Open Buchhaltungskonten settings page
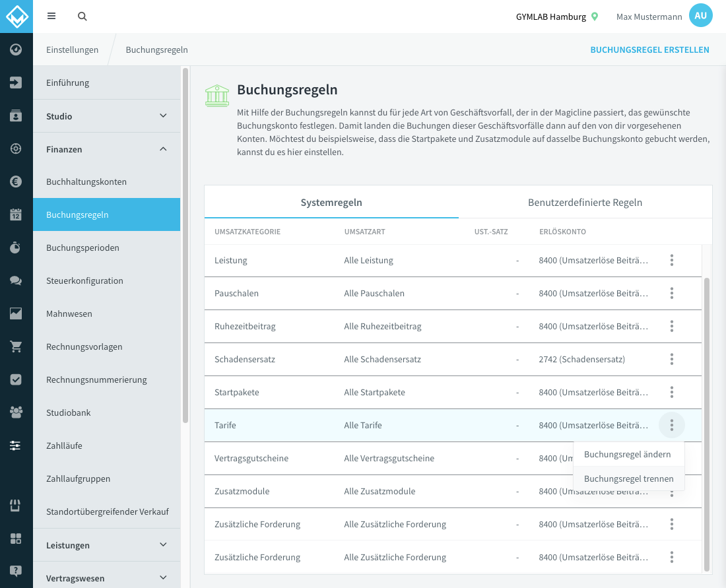The width and height of the screenshot is (726, 588). click(106, 182)
